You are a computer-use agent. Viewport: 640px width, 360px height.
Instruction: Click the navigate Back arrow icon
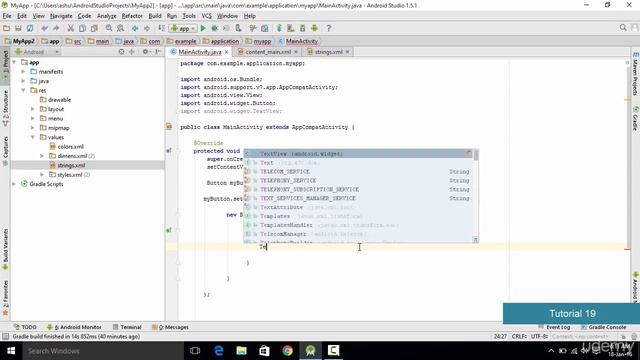click(x=135, y=28)
